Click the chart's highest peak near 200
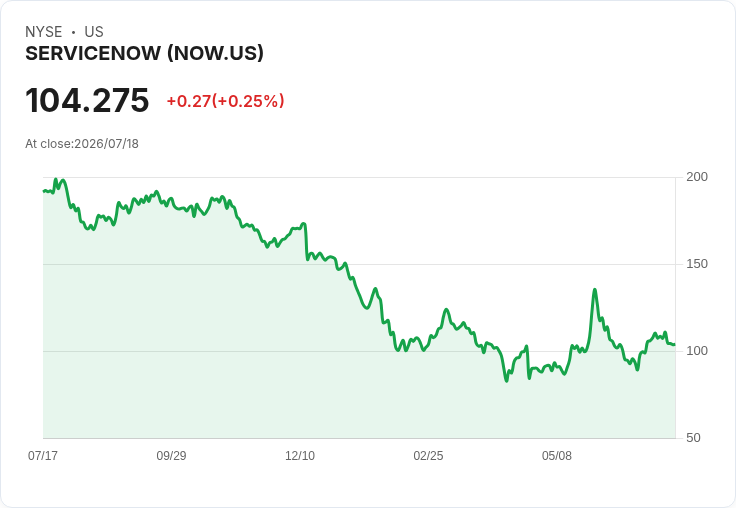 (56, 179)
